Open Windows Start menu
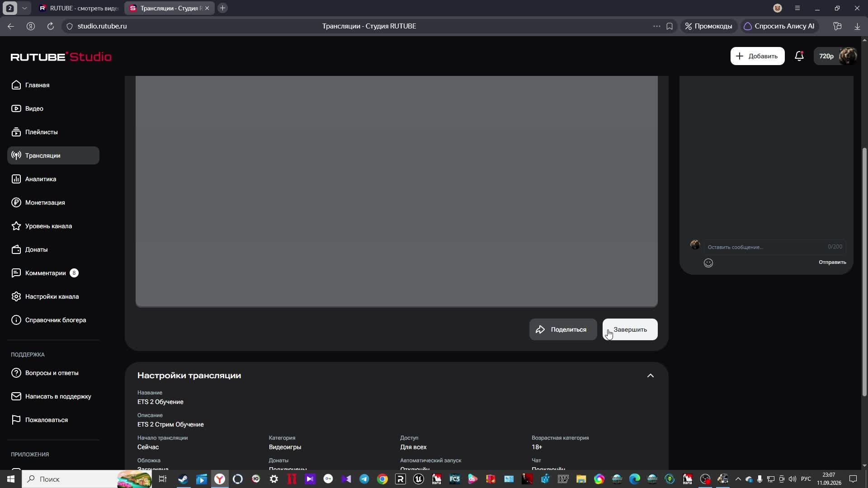868x488 pixels. (11, 479)
